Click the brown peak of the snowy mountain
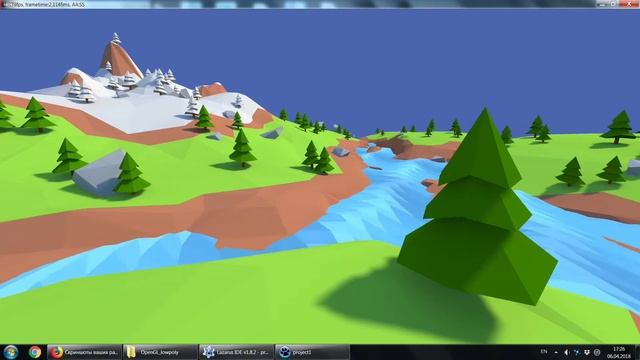 click(x=119, y=60)
